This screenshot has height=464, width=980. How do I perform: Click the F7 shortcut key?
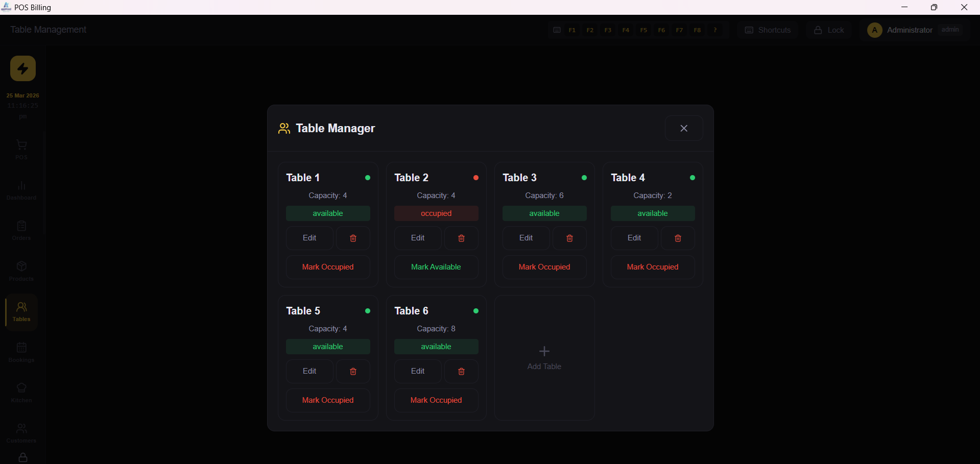click(x=679, y=30)
